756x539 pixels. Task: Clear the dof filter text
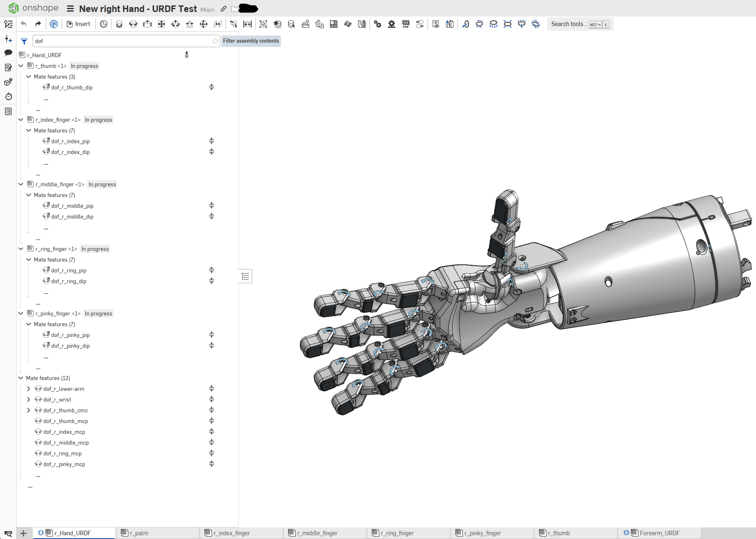215,41
